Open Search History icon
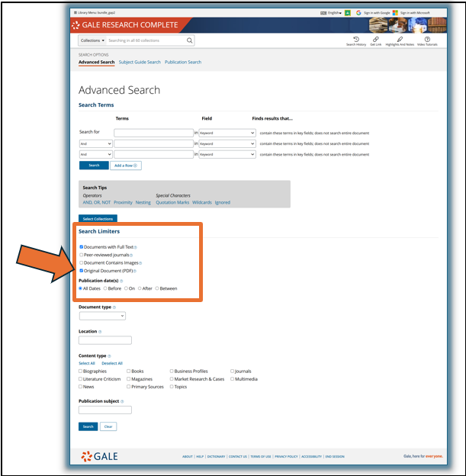 pos(356,40)
